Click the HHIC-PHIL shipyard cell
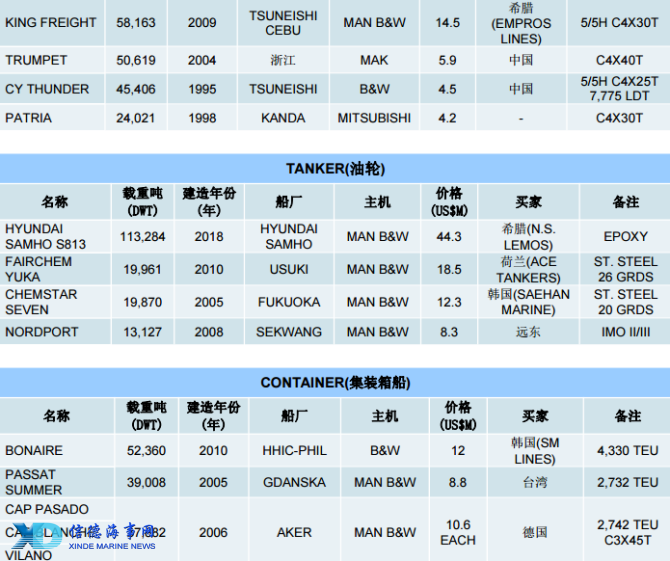670x561 pixels. 294,450
